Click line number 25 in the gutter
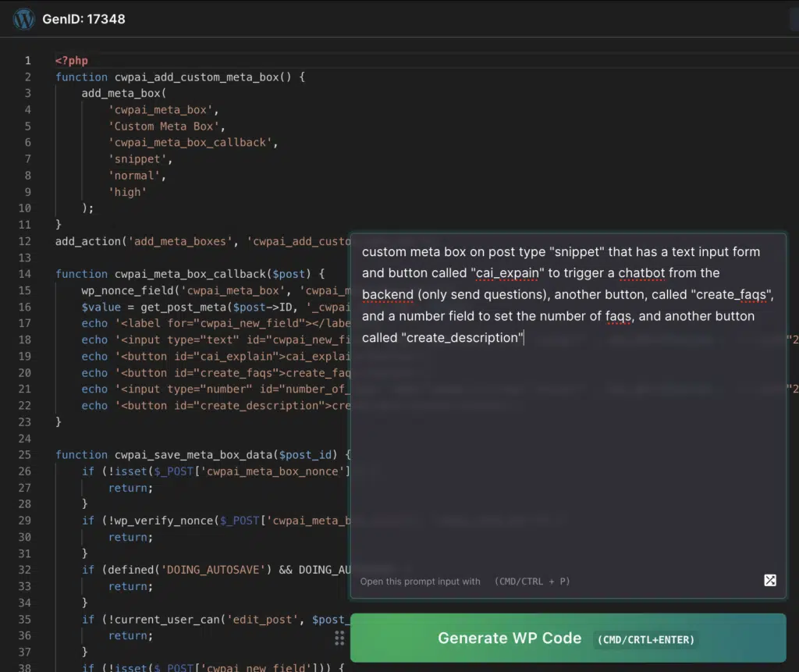Image resolution: width=799 pixels, height=672 pixels. click(x=25, y=455)
